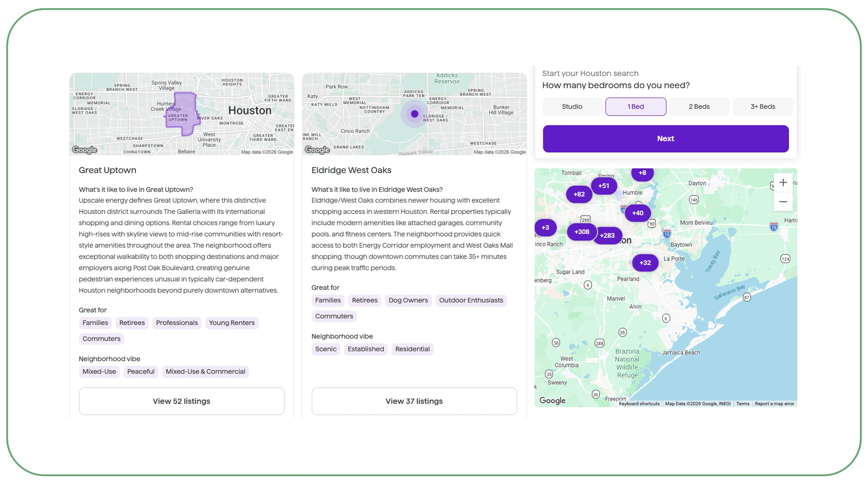Viewport: 868px width, 484px height.
Task: Open the +308 listings map cluster
Action: (582, 232)
